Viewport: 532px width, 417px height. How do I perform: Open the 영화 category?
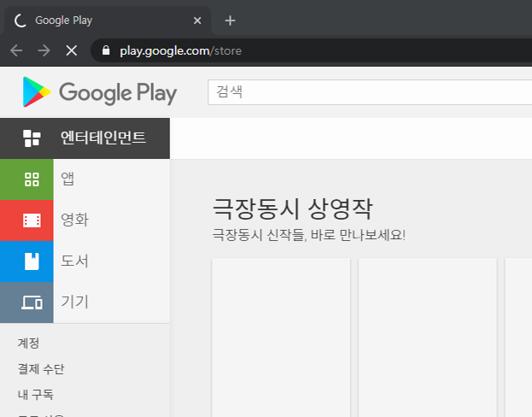point(85,220)
